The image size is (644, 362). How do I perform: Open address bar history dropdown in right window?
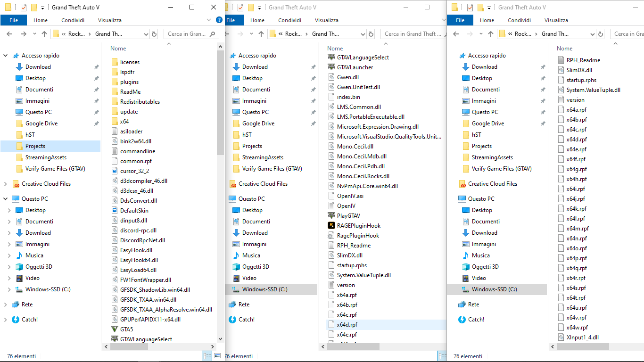click(592, 34)
